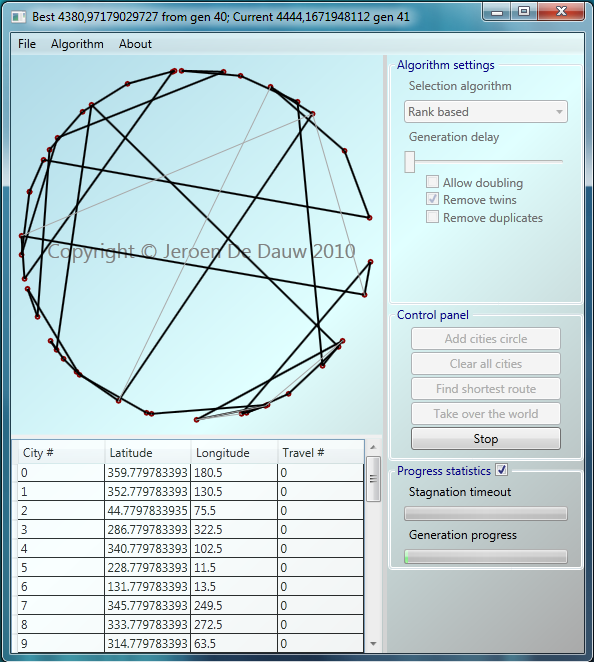
Task: Click the Generation delay slider thumb
Action: [x=410, y=162]
